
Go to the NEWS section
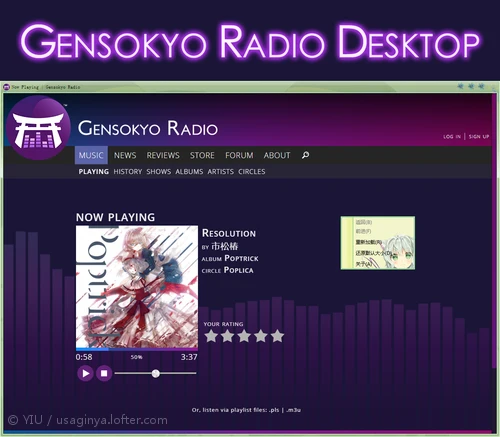click(x=125, y=155)
